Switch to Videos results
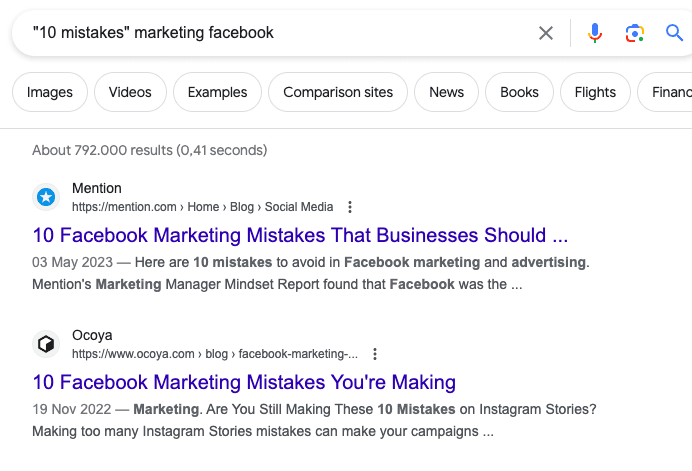692x471 pixels. [x=130, y=92]
